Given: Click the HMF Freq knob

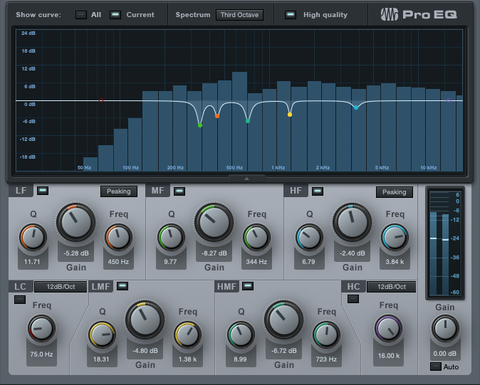Looking at the screenshot, I should click(x=326, y=335).
